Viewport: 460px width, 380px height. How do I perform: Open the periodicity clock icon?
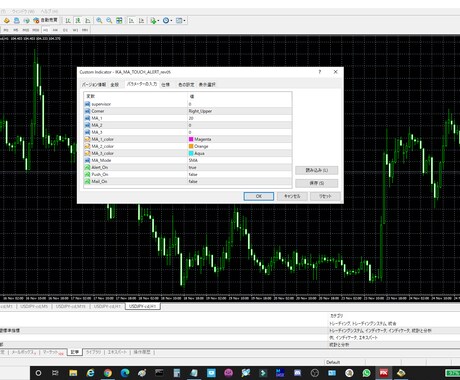point(167,20)
